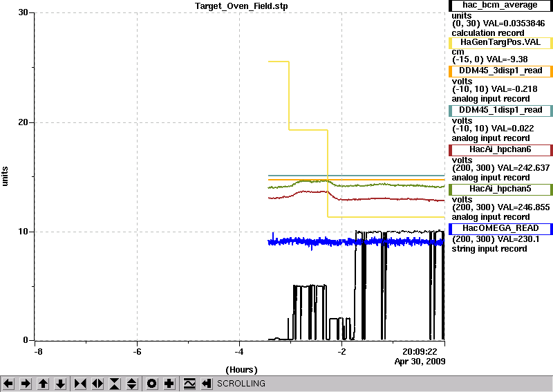Screen dimensions: 553x392
Task: Click the VAL=242.637 readout
Action: pos(524,168)
